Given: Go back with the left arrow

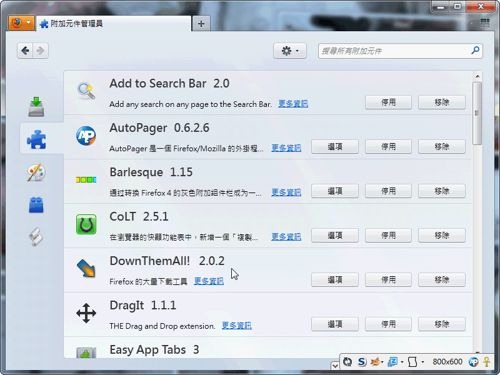Looking at the screenshot, I should click(25, 51).
